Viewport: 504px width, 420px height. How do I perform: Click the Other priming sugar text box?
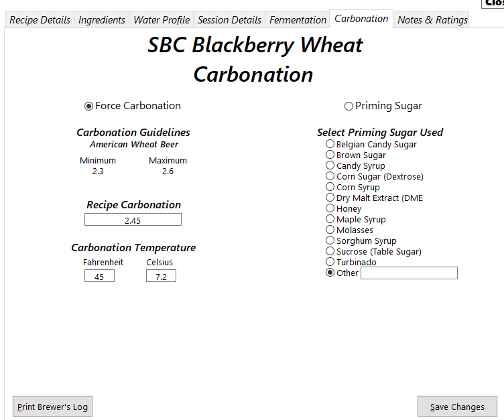click(x=409, y=273)
